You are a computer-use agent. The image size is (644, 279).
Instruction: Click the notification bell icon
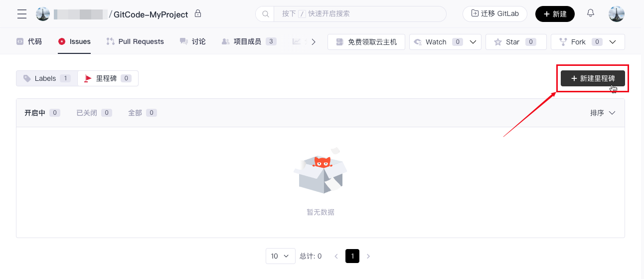point(591,13)
